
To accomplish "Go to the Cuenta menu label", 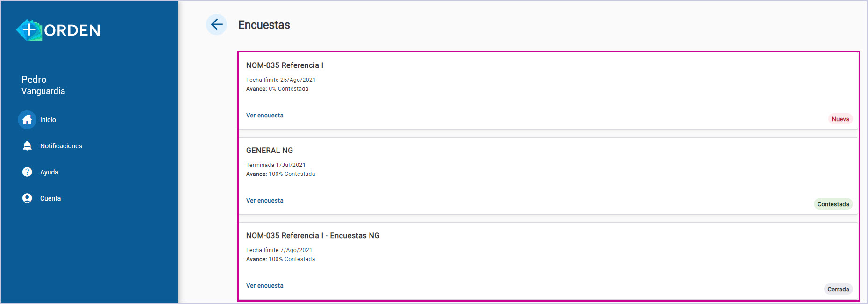I will click(50, 198).
